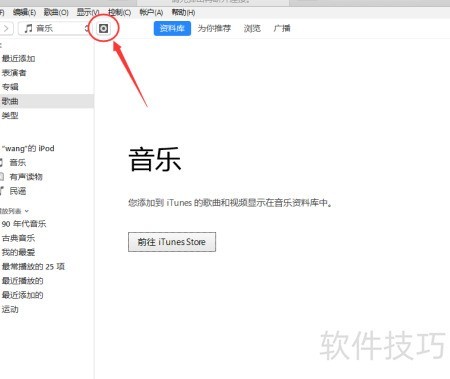Open the 帮助(H) menu
This screenshot has height=379, width=450.
click(183, 13)
